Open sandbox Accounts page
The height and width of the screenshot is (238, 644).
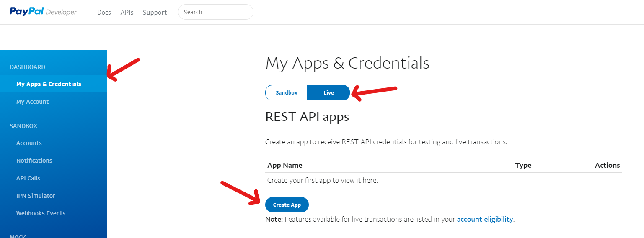coord(53,143)
